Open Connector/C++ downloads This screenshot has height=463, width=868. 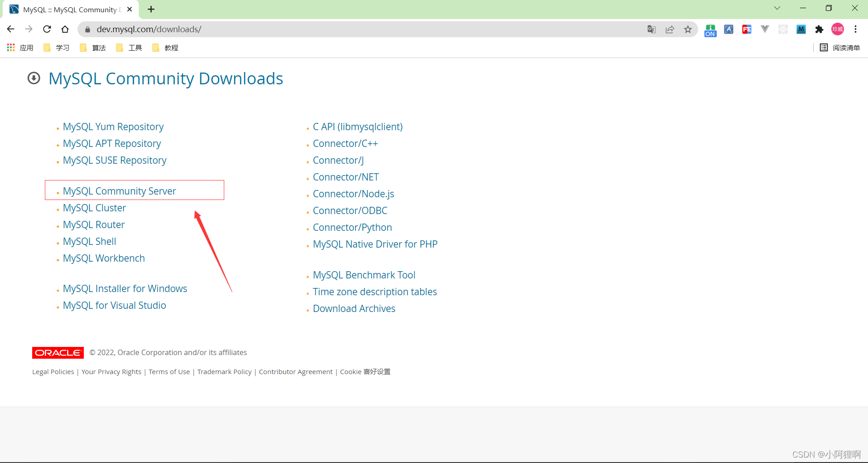[x=345, y=144]
